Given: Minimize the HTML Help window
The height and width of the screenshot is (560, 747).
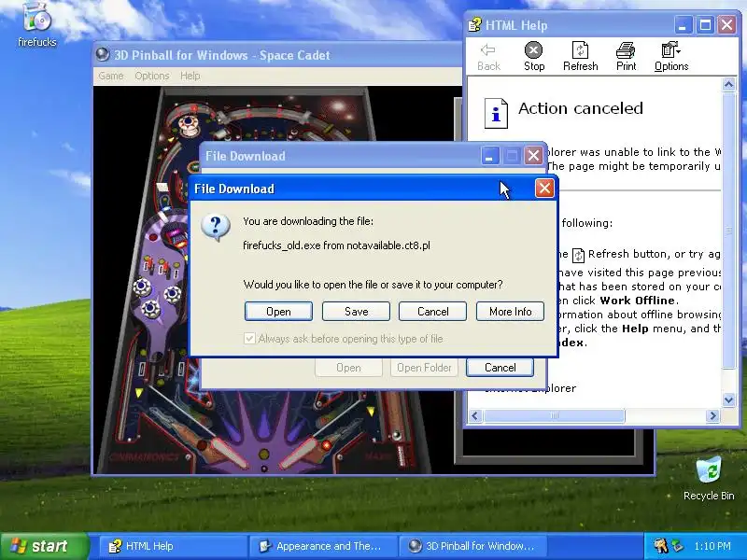Looking at the screenshot, I should pos(683,25).
